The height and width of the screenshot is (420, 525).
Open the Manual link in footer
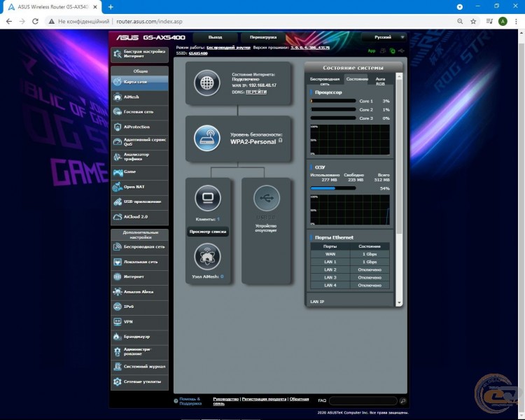point(225,399)
